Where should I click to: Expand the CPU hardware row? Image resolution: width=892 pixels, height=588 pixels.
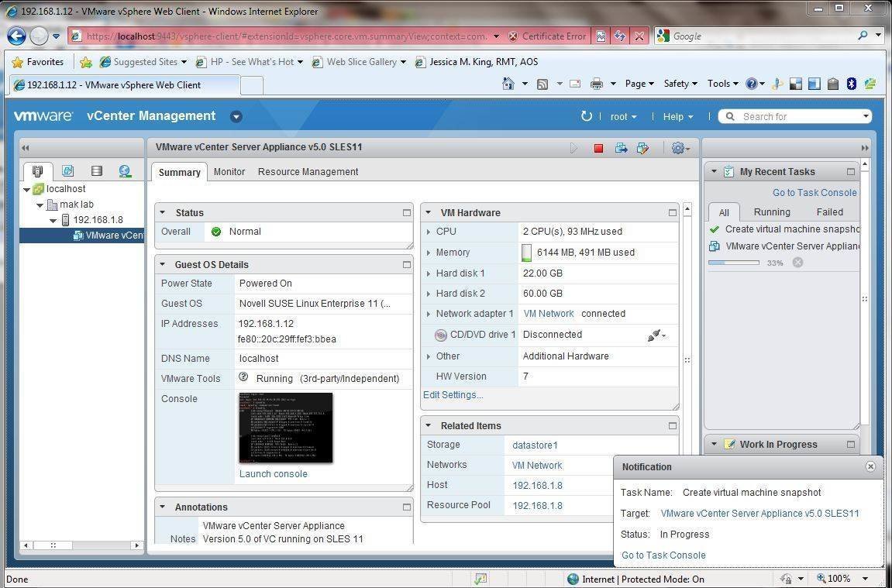(x=429, y=232)
